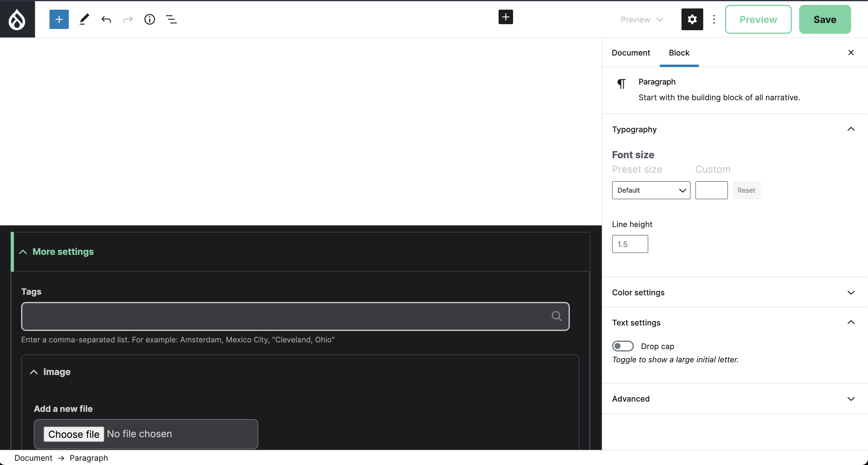
Task: Undo the last change
Action: click(x=106, y=19)
